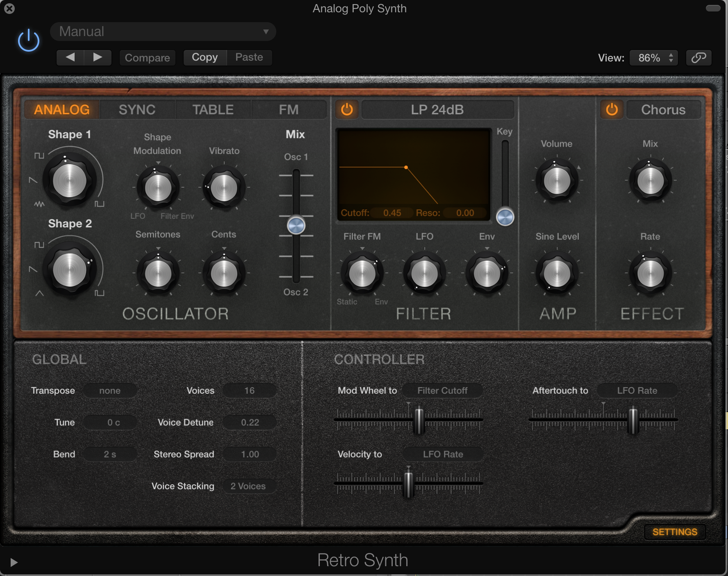
Task: Select the TABLE oscillator tab
Action: 213,109
